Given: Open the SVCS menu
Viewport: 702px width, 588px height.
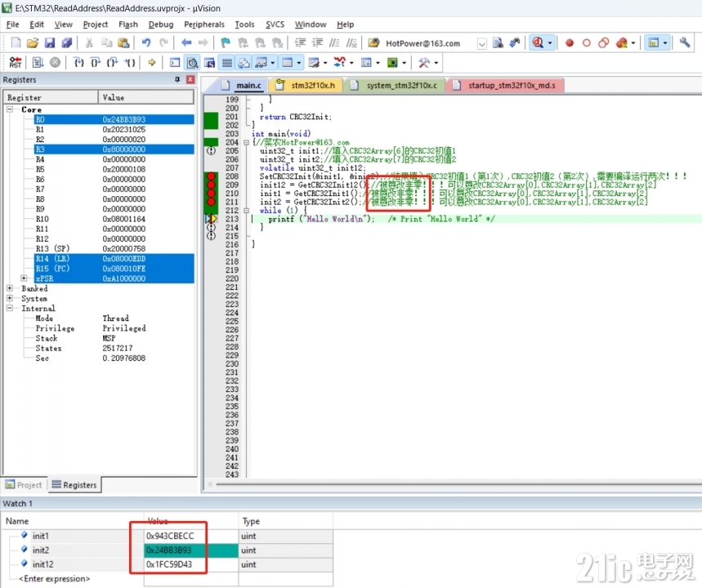Looking at the screenshot, I should tap(275, 24).
